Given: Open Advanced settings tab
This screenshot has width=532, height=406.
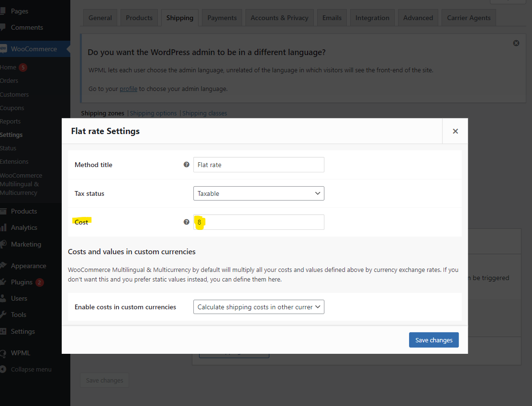Looking at the screenshot, I should [x=418, y=18].
